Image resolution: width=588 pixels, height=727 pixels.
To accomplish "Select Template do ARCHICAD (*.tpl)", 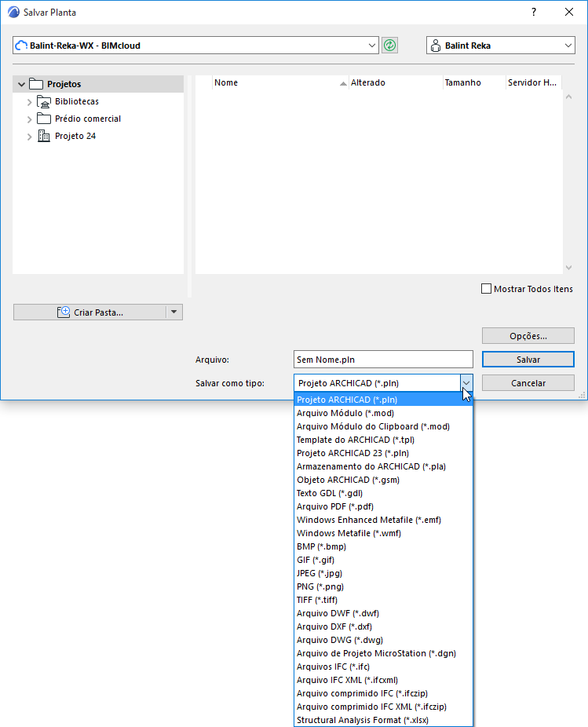I will (x=384, y=440).
